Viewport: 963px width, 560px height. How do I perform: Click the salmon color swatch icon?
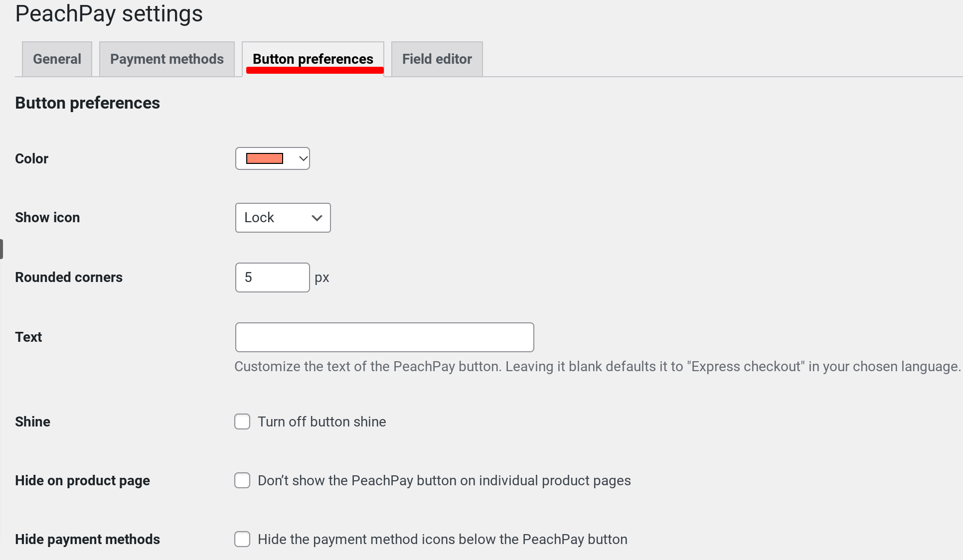click(x=264, y=158)
